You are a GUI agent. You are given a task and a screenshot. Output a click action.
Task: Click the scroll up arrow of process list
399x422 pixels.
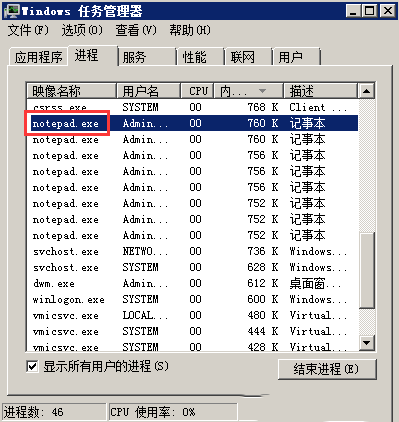pyautogui.click(x=366, y=91)
